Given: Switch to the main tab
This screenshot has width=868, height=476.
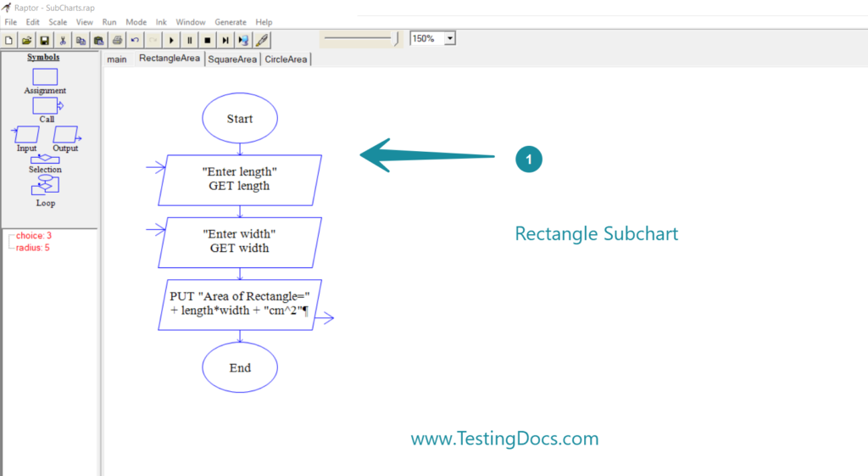Looking at the screenshot, I should point(117,59).
